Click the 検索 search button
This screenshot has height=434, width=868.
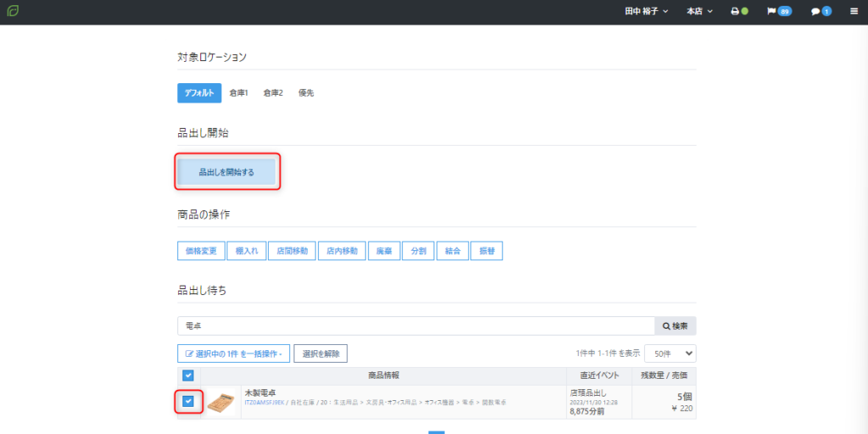coord(676,326)
